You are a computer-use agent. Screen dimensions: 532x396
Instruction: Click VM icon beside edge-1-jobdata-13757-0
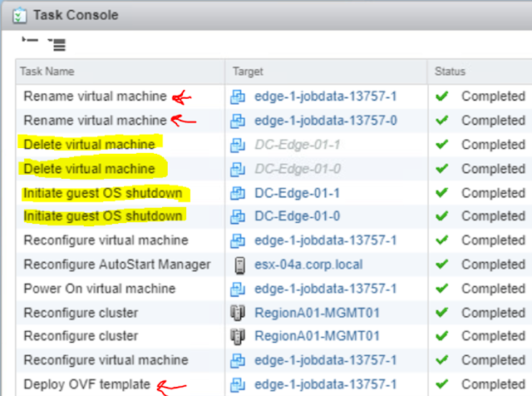click(238, 121)
